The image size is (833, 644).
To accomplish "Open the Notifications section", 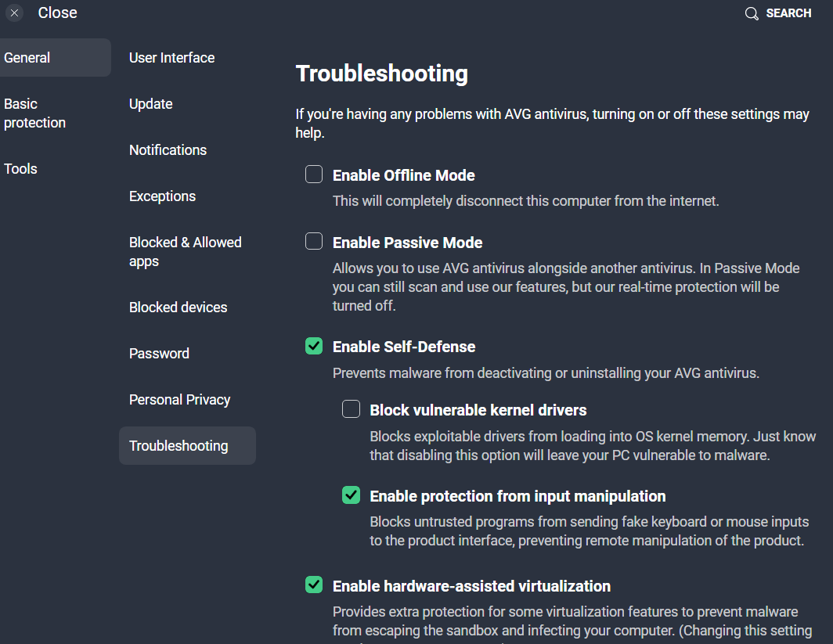I will click(x=168, y=150).
